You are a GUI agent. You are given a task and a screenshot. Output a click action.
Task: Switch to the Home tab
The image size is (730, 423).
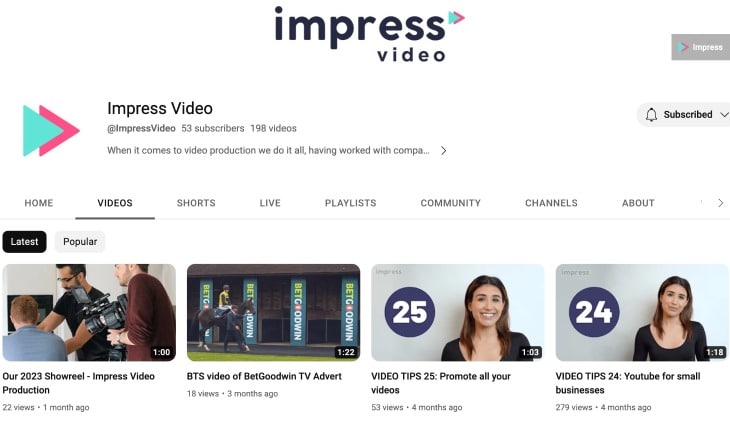click(x=39, y=203)
